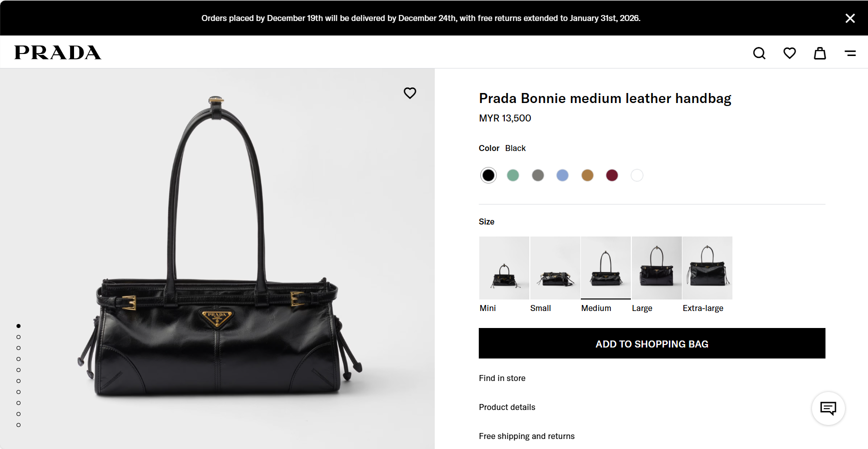
Task: Choose the burgundy red color swatch
Action: (612, 175)
